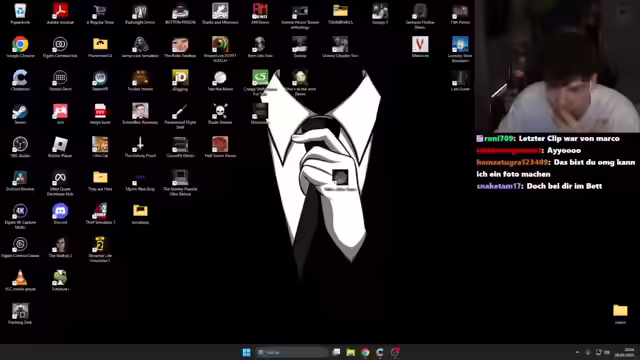Open the taskbar clock and date

(624, 352)
